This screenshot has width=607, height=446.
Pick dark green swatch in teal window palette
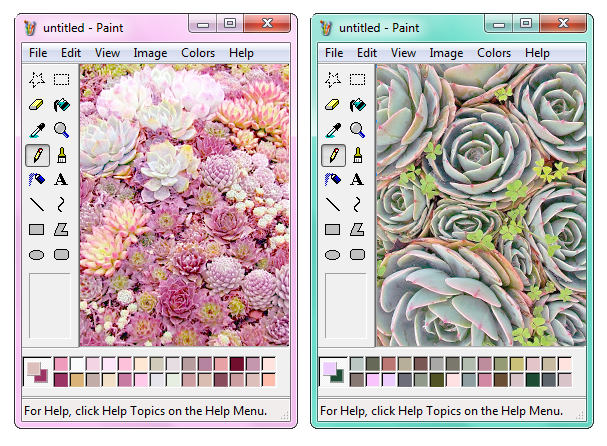(533, 380)
